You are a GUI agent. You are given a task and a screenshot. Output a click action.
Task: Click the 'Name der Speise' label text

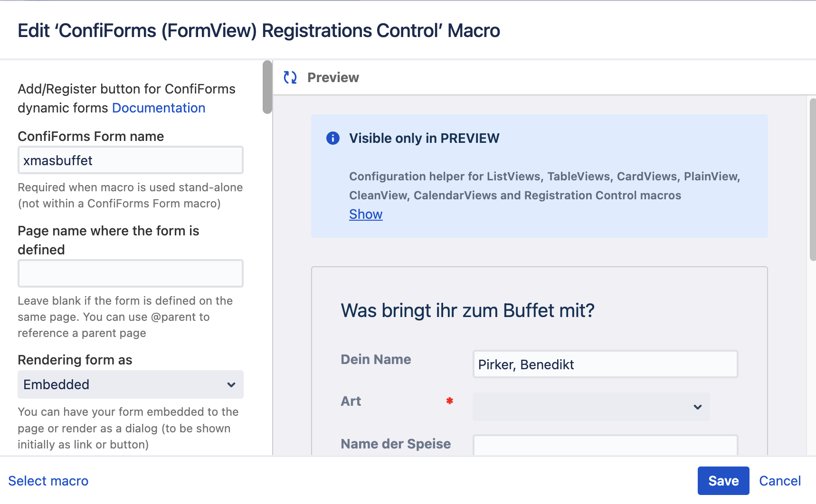pos(396,444)
